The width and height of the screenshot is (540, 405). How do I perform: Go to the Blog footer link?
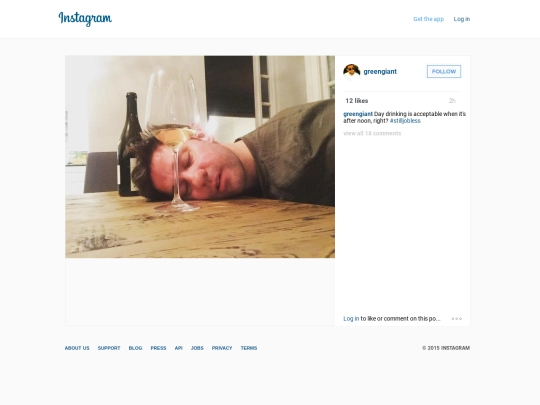coord(135,348)
